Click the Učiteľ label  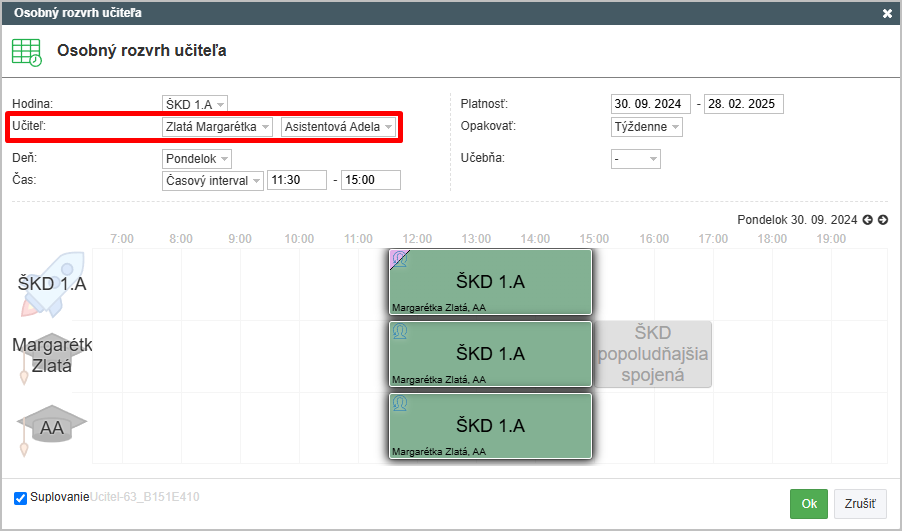point(29,126)
